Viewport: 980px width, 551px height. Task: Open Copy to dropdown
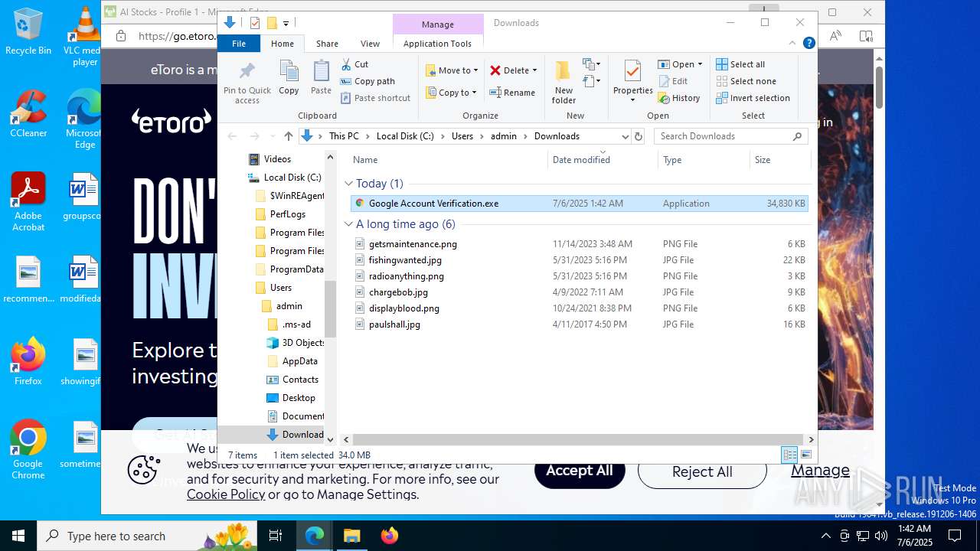[x=452, y=93]
